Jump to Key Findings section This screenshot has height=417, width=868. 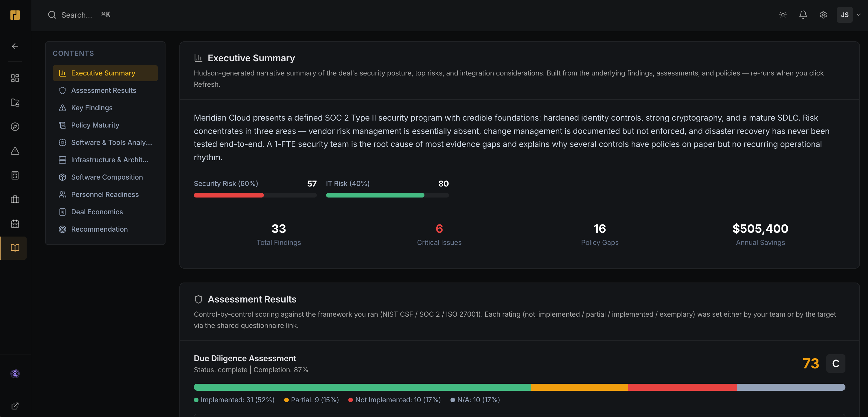coord(105,108)
